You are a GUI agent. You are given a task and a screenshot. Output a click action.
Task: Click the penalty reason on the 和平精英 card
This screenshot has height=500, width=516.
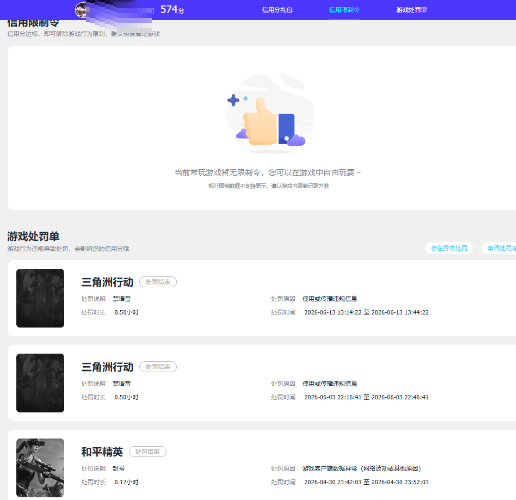click(362, 468)
